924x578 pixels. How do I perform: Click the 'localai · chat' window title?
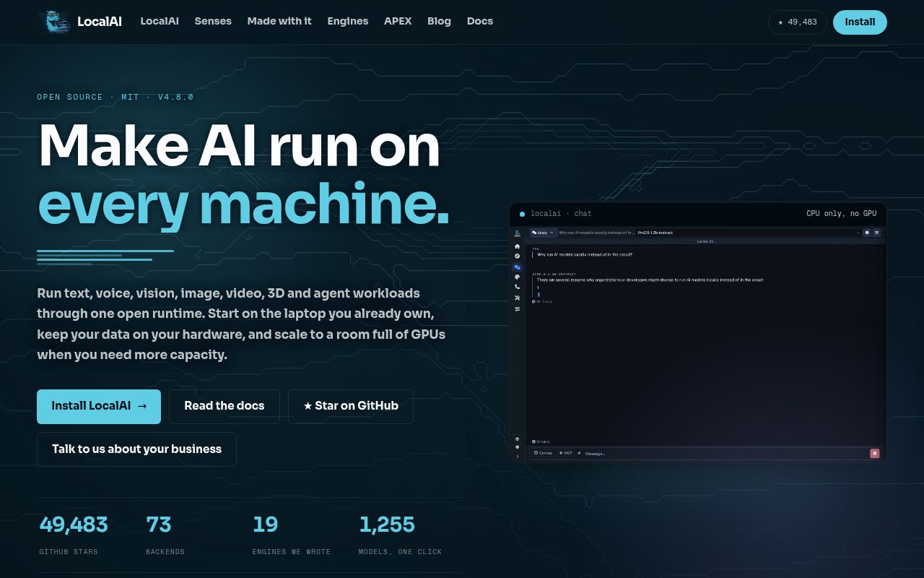tap(561, 214)
